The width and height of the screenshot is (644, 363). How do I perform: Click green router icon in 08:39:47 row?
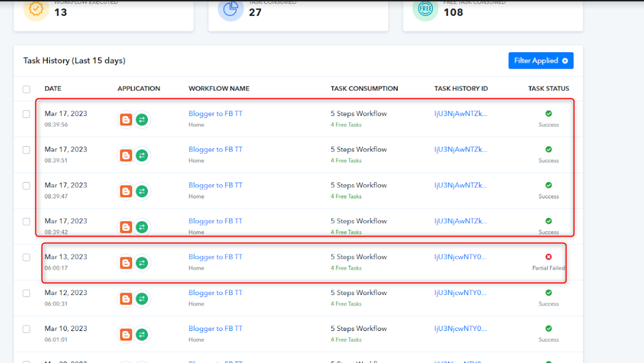(142, 191)
